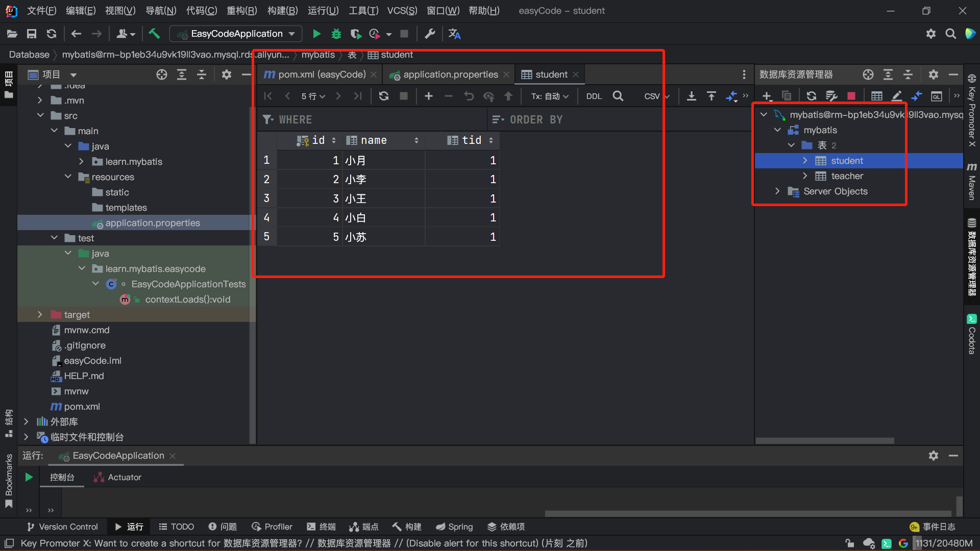The width and height of the screenshot is (980, 551).
Task: Click the add row plus icon
Action: (429, 96)
